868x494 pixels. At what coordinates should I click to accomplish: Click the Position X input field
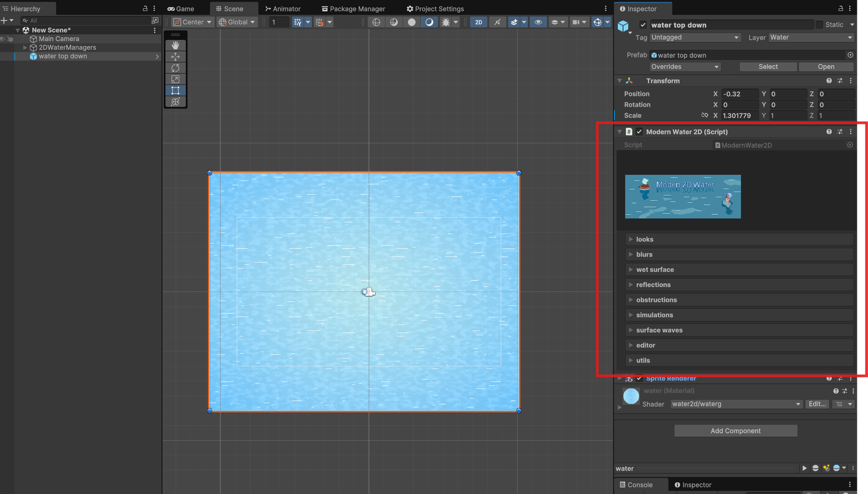coord(739,94)
